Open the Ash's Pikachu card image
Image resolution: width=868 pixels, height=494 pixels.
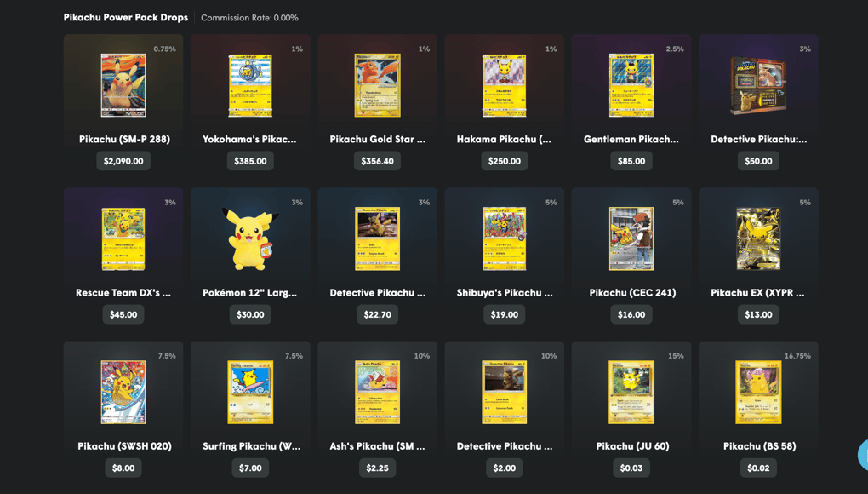[377, 392]
